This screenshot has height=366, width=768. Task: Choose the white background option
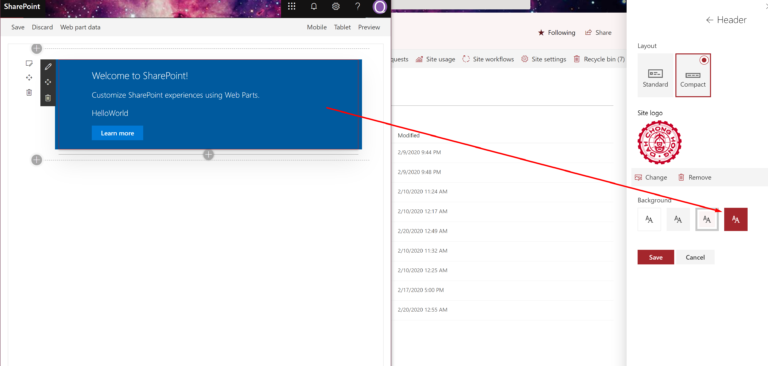pyautogui.click(x=649, y=220)
